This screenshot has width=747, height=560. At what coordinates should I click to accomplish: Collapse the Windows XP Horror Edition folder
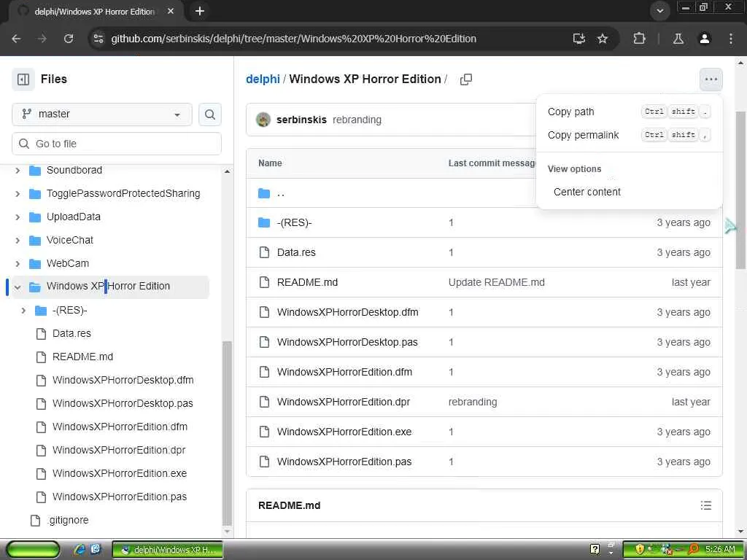pos(18,287)
